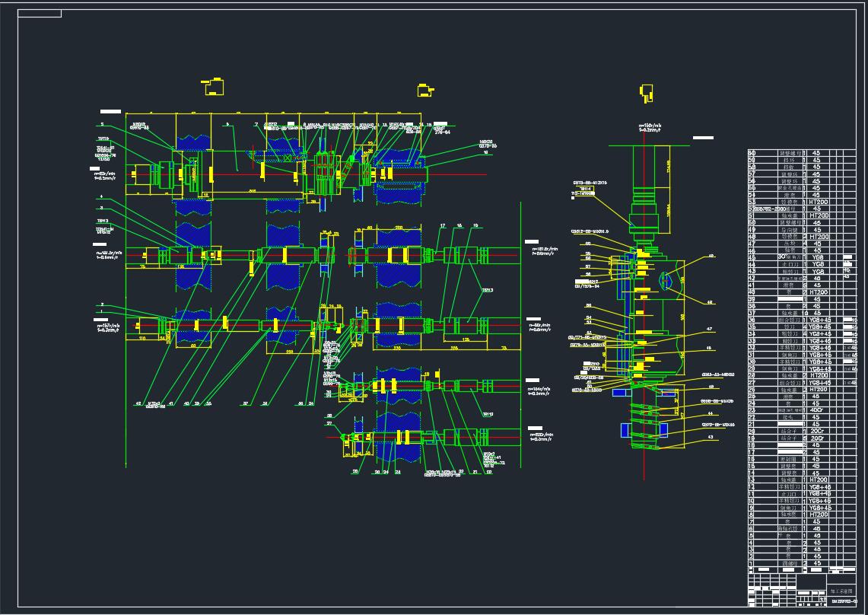Select the row 53 HT200 material cell
Viewport: 868px width, 615px height.
pyautogui.click(x=817, y=202)
